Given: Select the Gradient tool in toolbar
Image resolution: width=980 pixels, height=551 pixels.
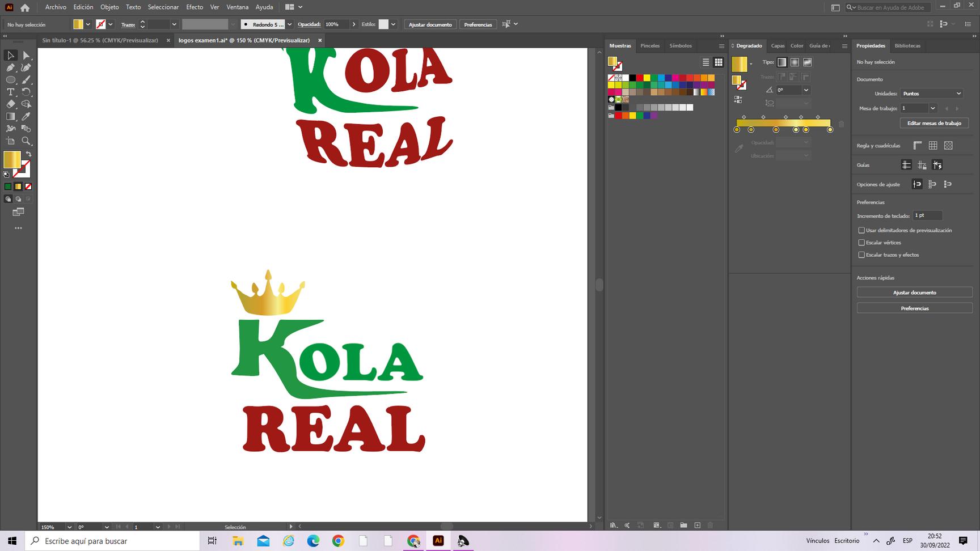Looking at the screenshot, I should tap(10, 116).
